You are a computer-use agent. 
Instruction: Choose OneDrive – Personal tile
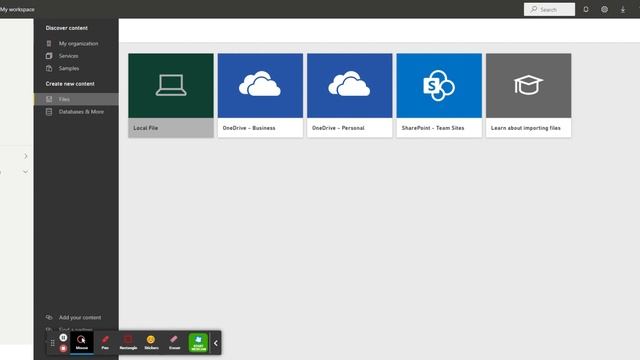[x=349, y=95]
